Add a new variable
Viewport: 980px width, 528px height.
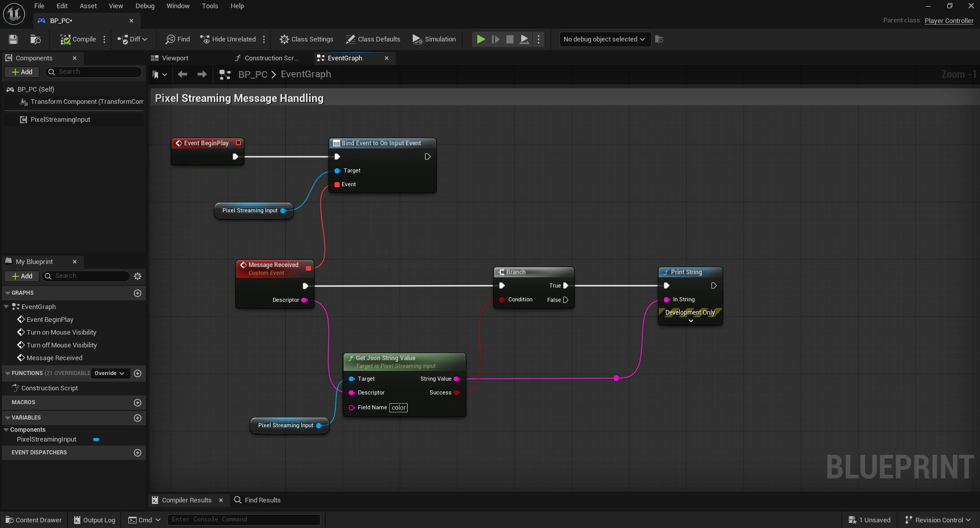point(138,418)
